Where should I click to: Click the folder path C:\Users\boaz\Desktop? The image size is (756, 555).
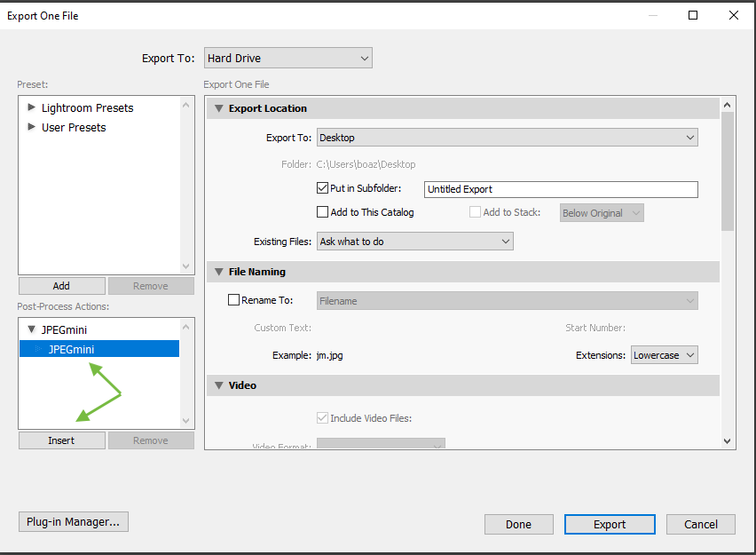point(366,164)
